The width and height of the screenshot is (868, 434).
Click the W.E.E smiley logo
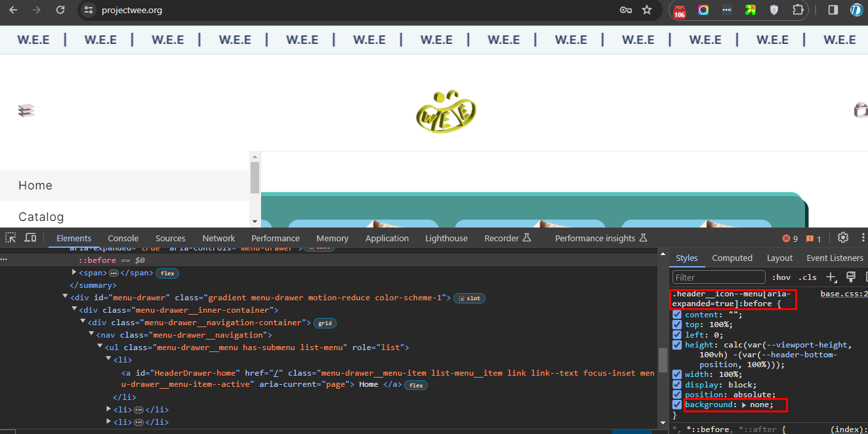click(x=446, y=110)
